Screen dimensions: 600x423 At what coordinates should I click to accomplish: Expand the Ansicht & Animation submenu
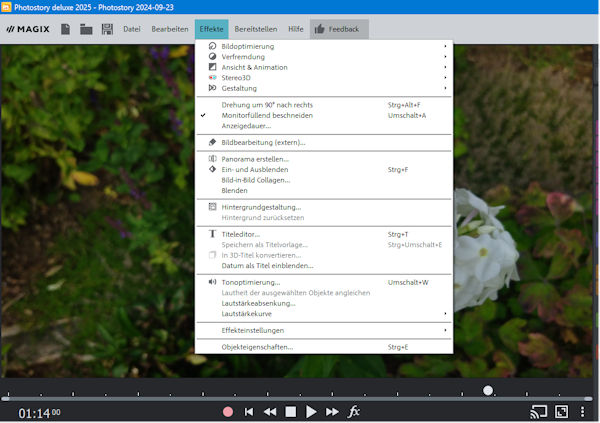coord(324,67)
